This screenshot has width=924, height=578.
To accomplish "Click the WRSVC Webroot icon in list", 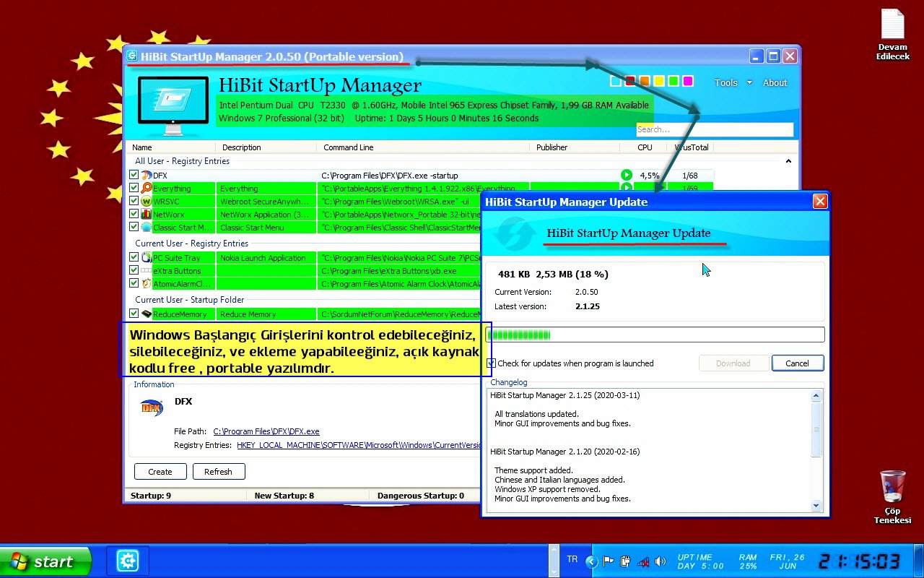I will click(x=147, y=202).
